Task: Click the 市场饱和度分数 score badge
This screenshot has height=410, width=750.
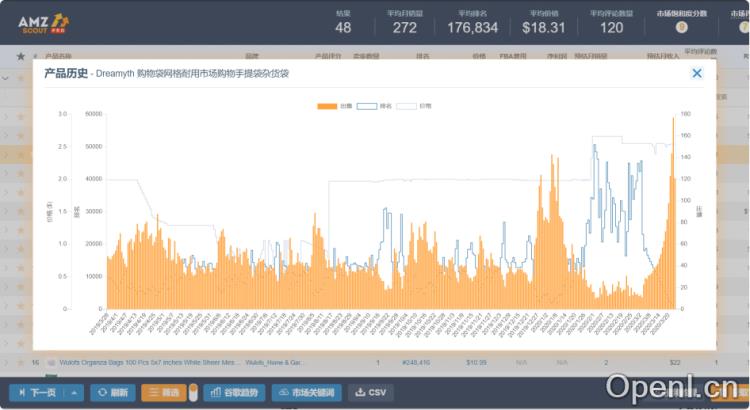Action: 681,28
